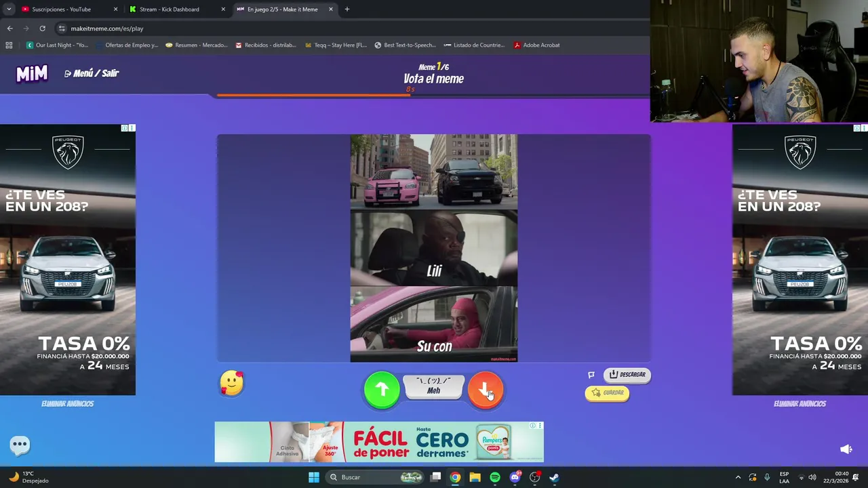
Task: Open the browser apps grid
Action: click(9, 45)
